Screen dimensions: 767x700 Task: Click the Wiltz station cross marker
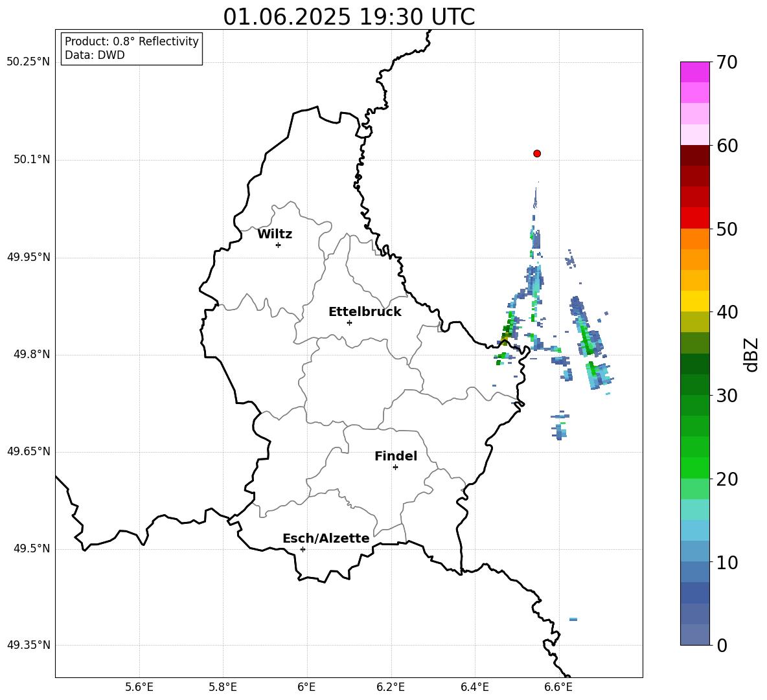[x=279, y=245]
